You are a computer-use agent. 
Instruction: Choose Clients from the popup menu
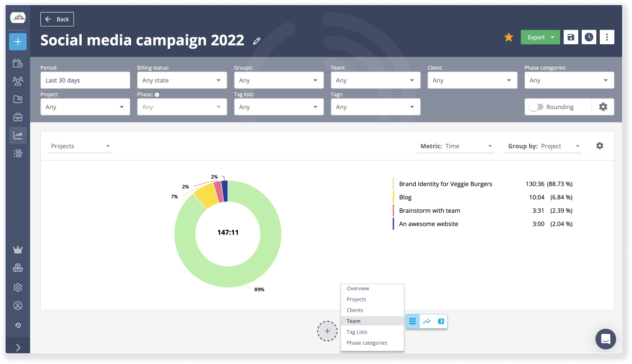point(355,310)
